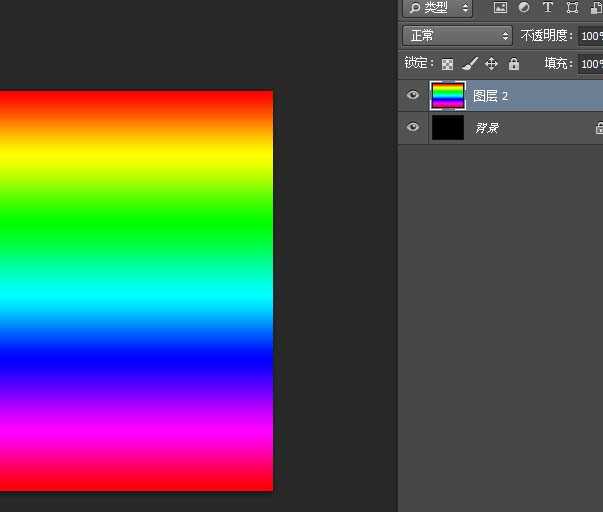Filter layers by smart object icon
Image resolution: width=603 pixels, height=512 pixels.
pos(595,8)
